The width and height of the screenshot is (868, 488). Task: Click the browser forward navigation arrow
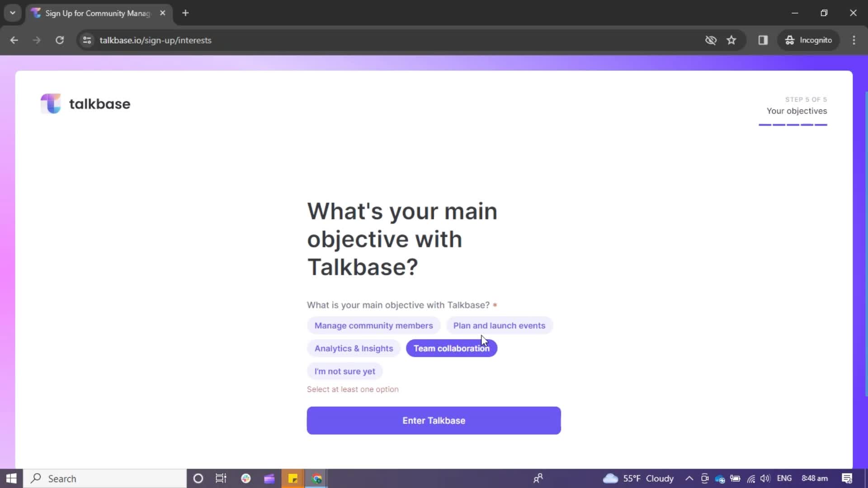point(37,40)
